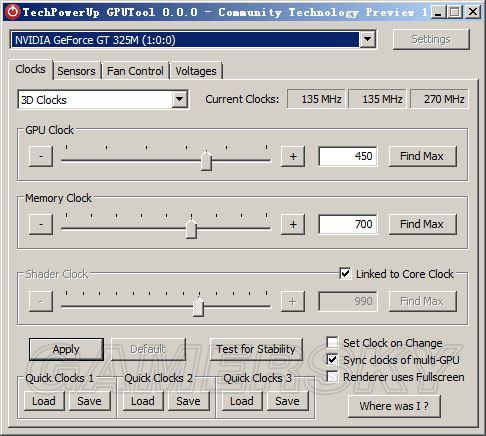
Task: Click the Apply button
Action: pyautogui.click(x=66, y=349)
